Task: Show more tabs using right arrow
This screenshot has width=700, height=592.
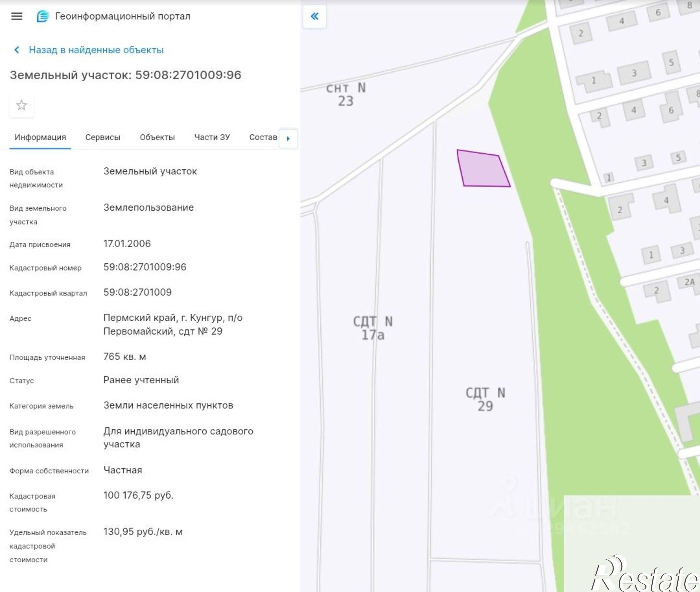Action: [x=288, y=138]
